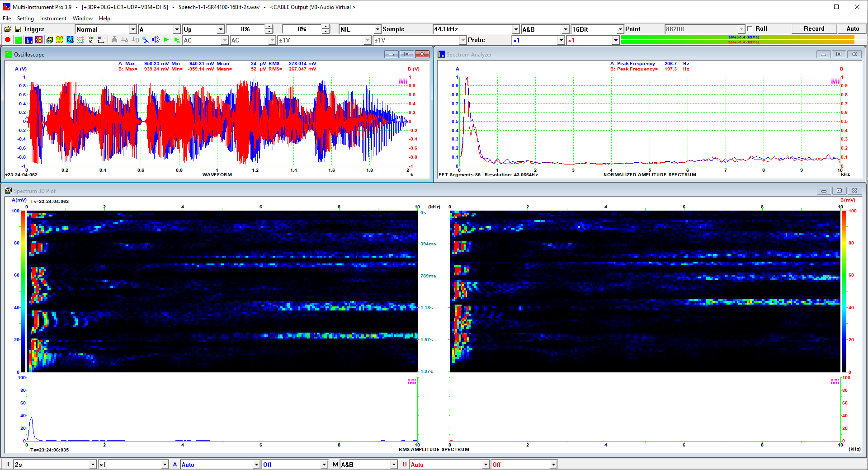Click the Record button
Screen dimensions: 868x470
814,28
